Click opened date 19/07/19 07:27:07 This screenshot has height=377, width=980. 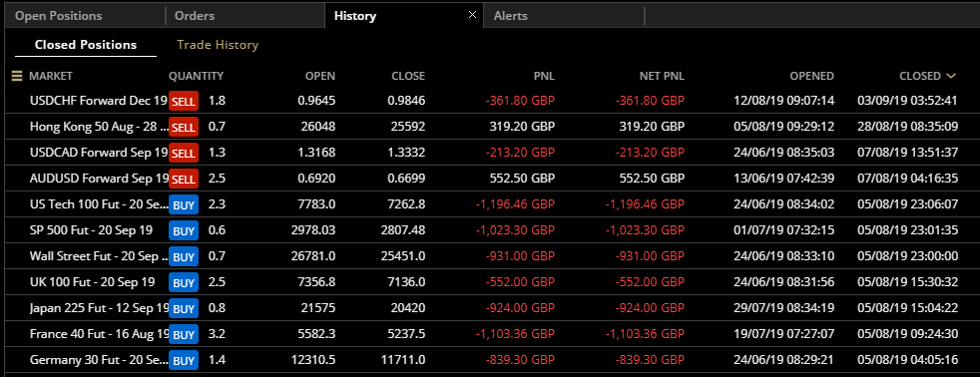(783, 334)
